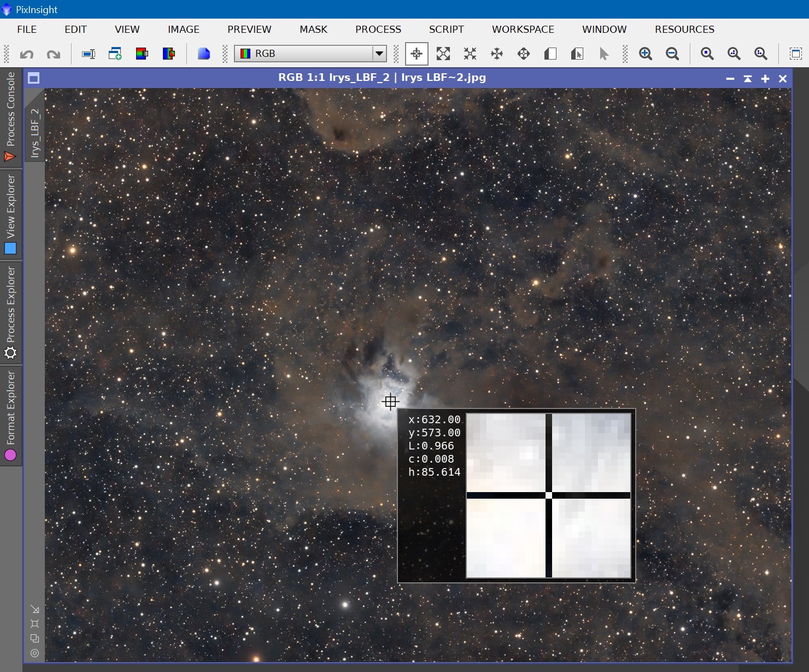Click the Undo arrow in the toolbar

[27, 54]
